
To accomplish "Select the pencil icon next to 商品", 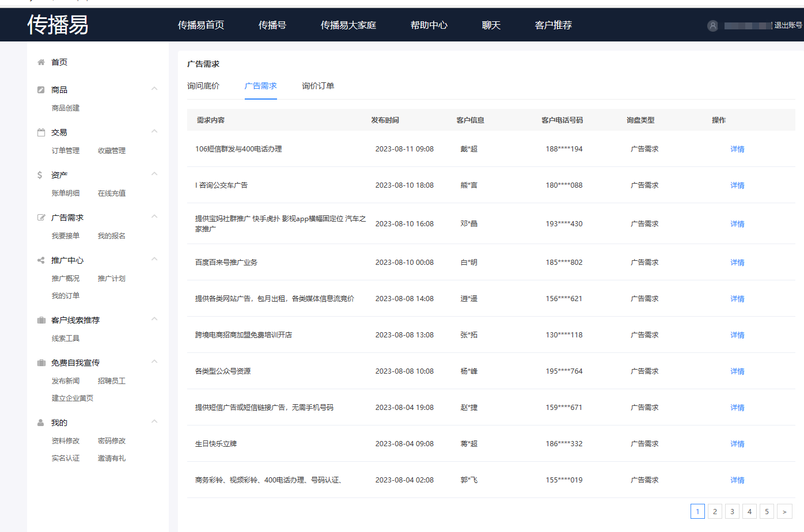I will click(x=40, y=89).
